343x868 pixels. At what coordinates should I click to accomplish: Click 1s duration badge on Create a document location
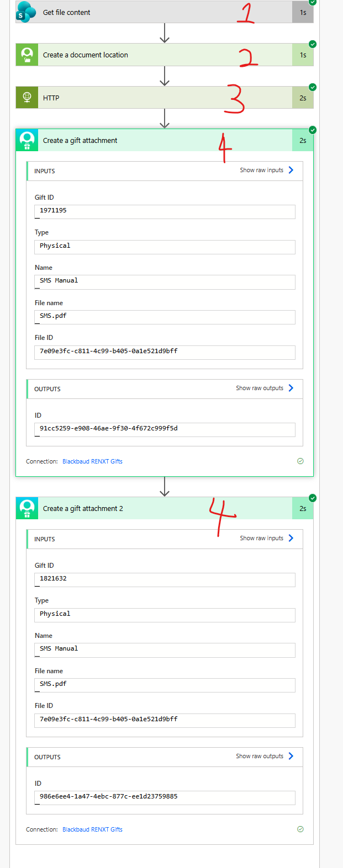303,55
